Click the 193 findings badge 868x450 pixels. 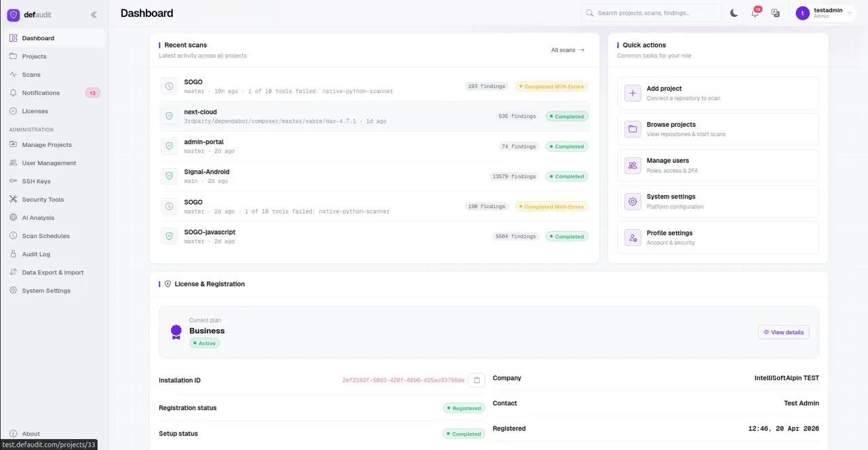tap(487, 86)
